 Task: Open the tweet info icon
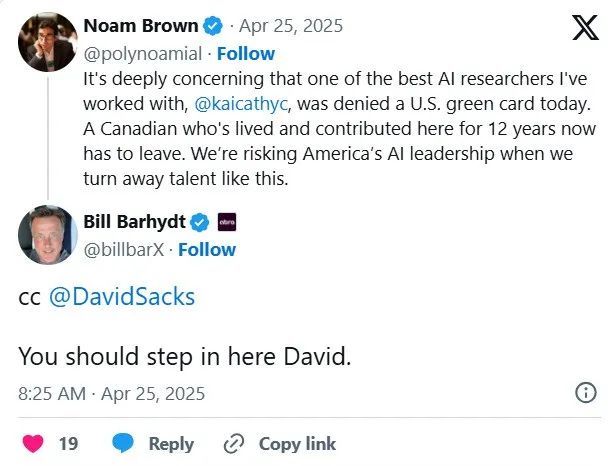[x=586, y=392]
